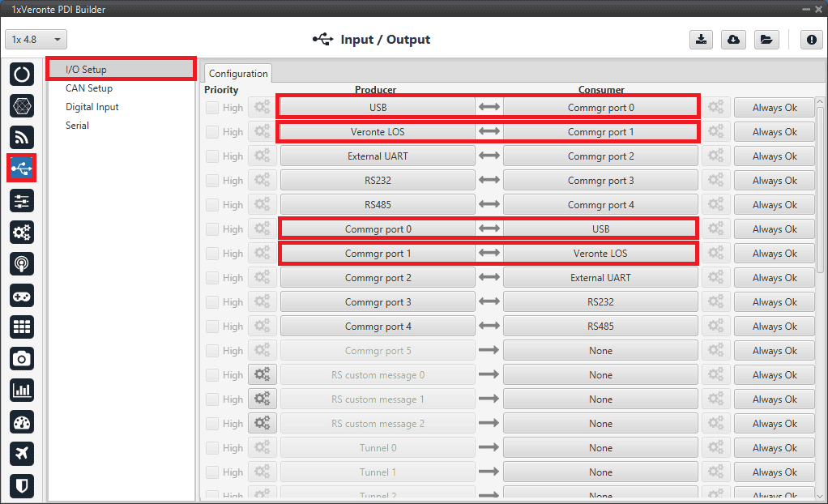The width and height of the screenshot is (828, 504).
Task: Switch to the Configuration tab
Action: 238,74
